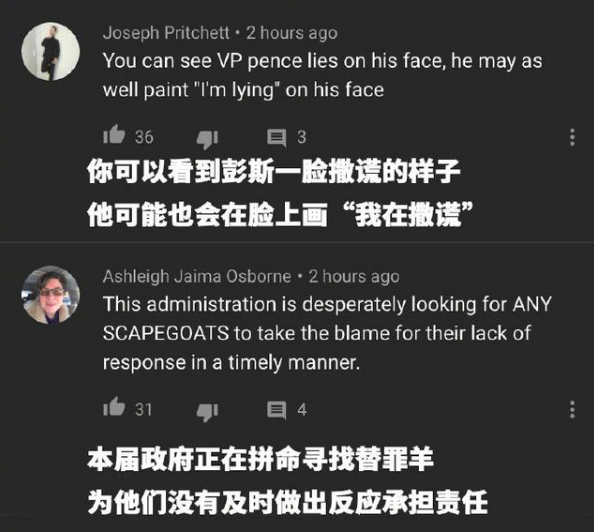Screen dimensions: 594x532
Task: Open replies icon on Ashleigh Osborne's comment
Action: (x=277, y=410)
